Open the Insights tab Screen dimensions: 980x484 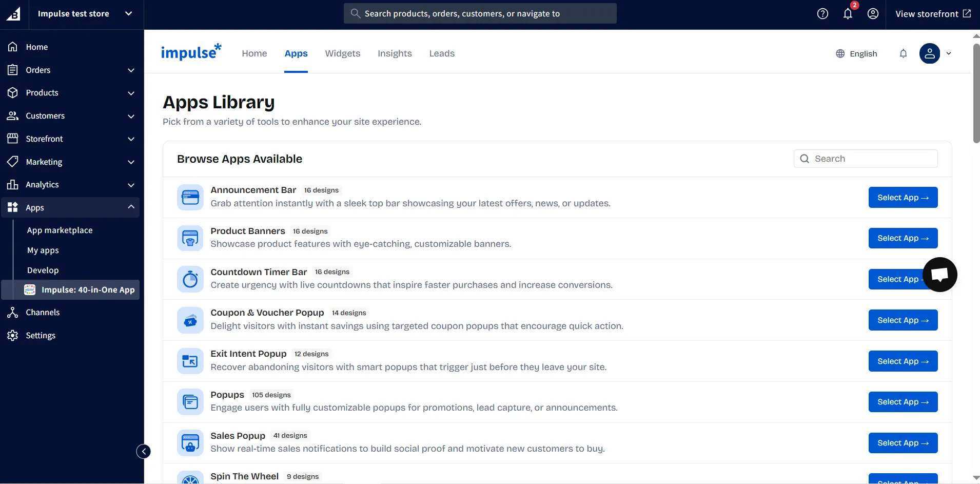(395, 53)
